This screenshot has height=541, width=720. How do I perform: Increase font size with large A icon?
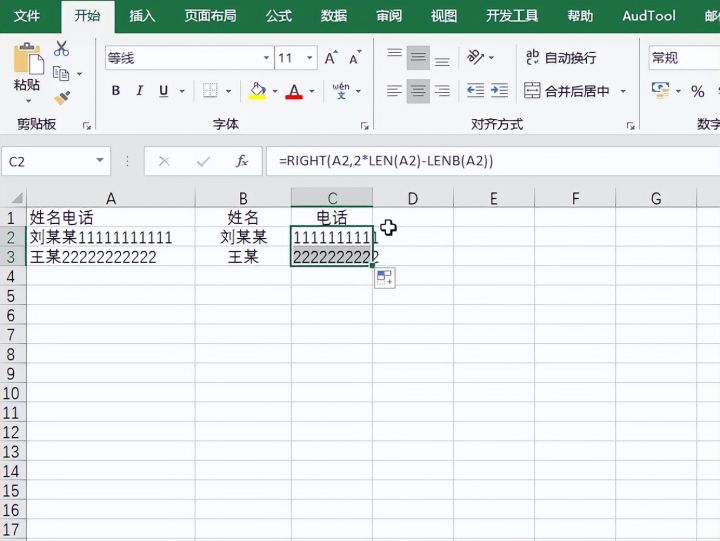tap(331, 58)
